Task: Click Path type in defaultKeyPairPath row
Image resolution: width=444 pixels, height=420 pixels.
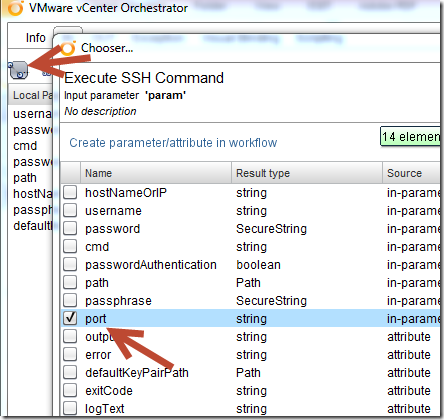Action: click(x=248, y=373)
